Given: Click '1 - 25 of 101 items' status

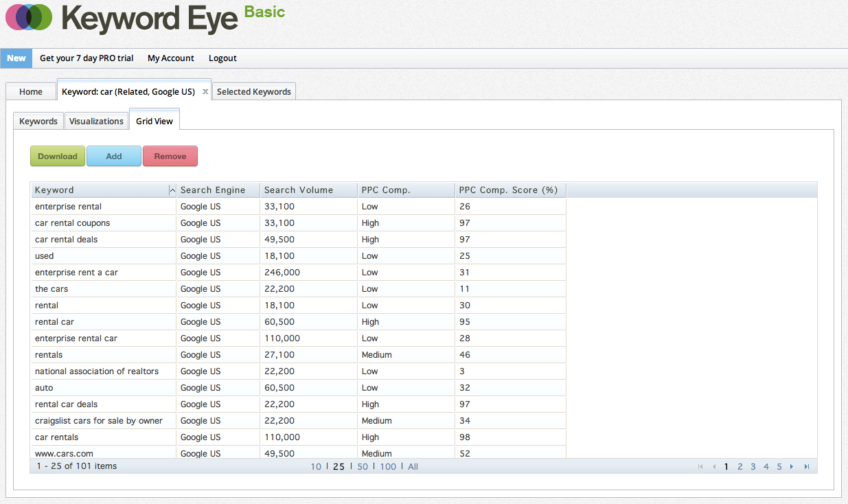Looking at the screenshot, I should (76, 466).
